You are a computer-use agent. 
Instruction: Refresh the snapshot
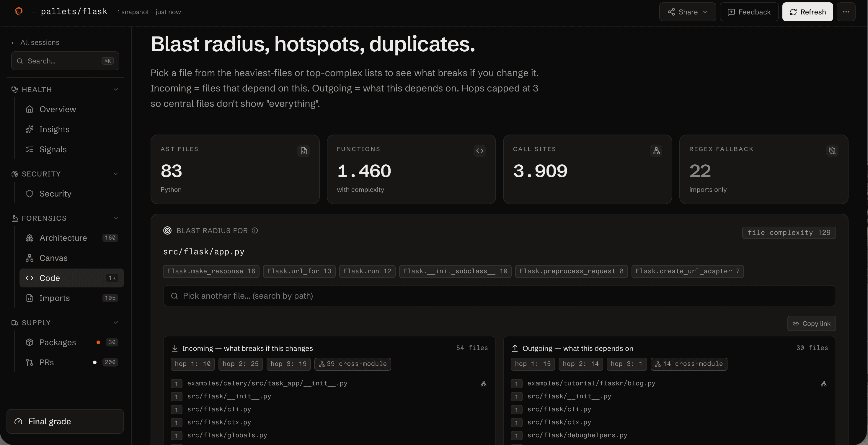coord(807,12)
